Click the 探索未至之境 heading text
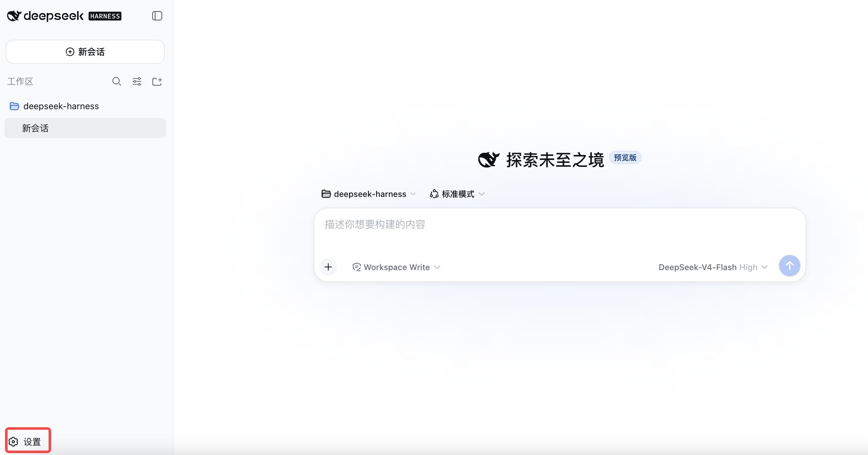Image resolution: width=868 pixels, height=455 pixels. click(555, 160)
